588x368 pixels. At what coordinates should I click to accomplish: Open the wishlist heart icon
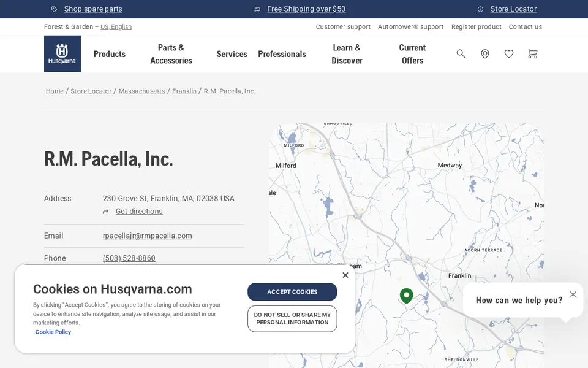click(x=508, y=54)
